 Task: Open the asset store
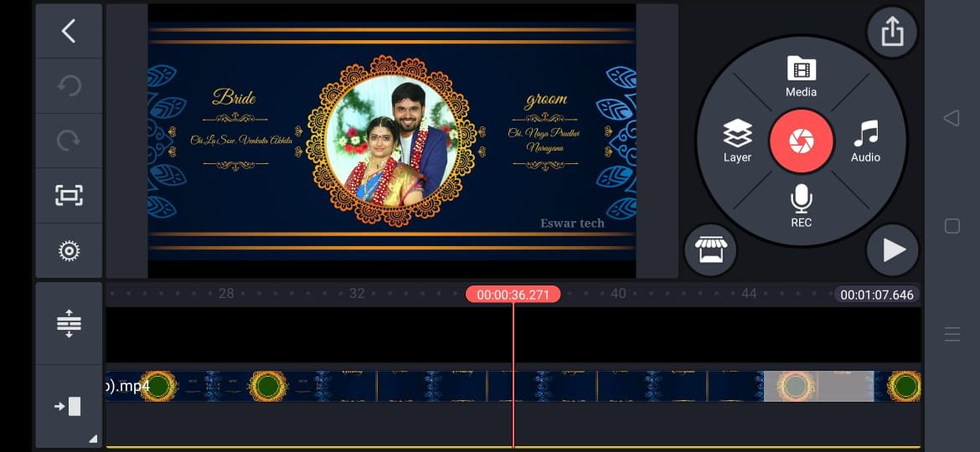click(710, 249)
